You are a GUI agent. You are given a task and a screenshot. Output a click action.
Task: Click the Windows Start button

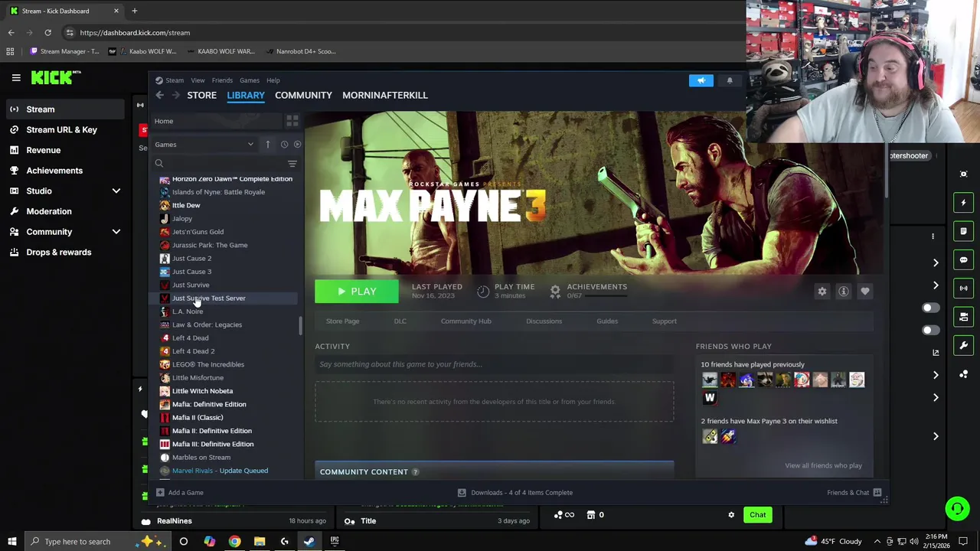tap(11, 542)
